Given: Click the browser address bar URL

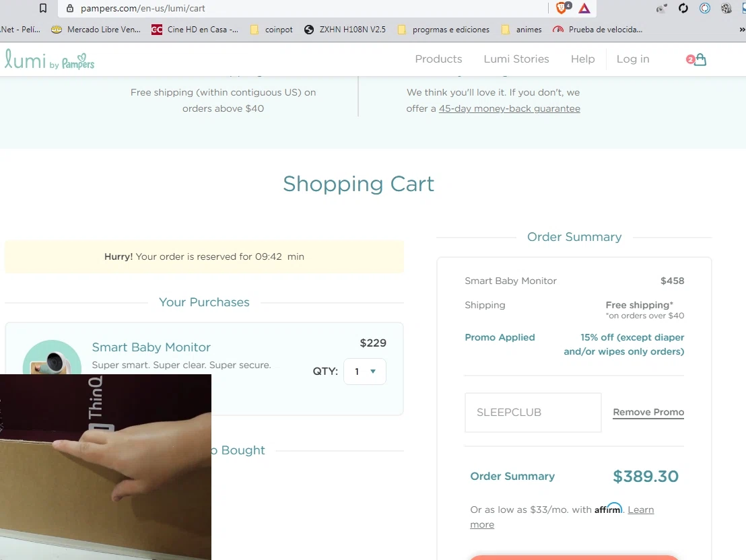Looking at the screenshot, I should [143, 8].
